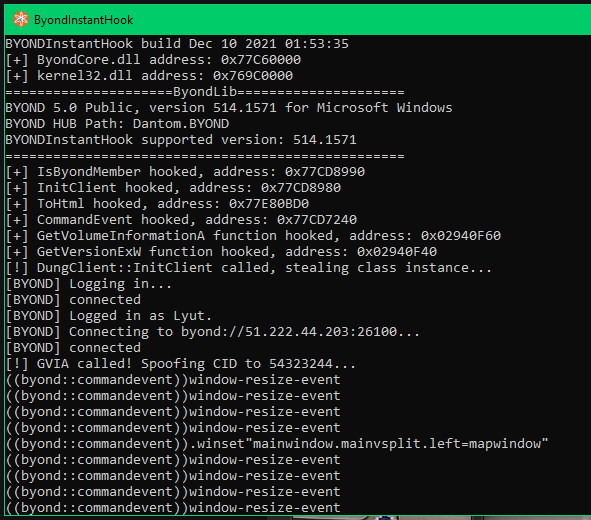Image resolution: width=591 pixels, height=520 pixels.
Task: Click the build date line at top
Action: tap(177, 44)
